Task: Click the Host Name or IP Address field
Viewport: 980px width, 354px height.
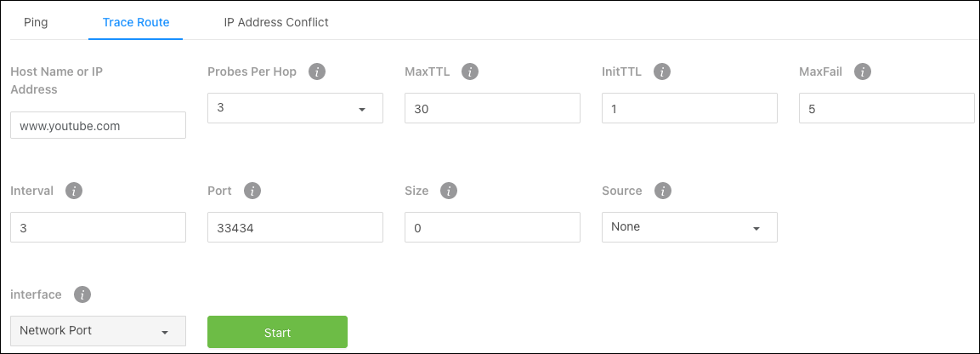Action: pyautogui.click(x=98, y=126)
